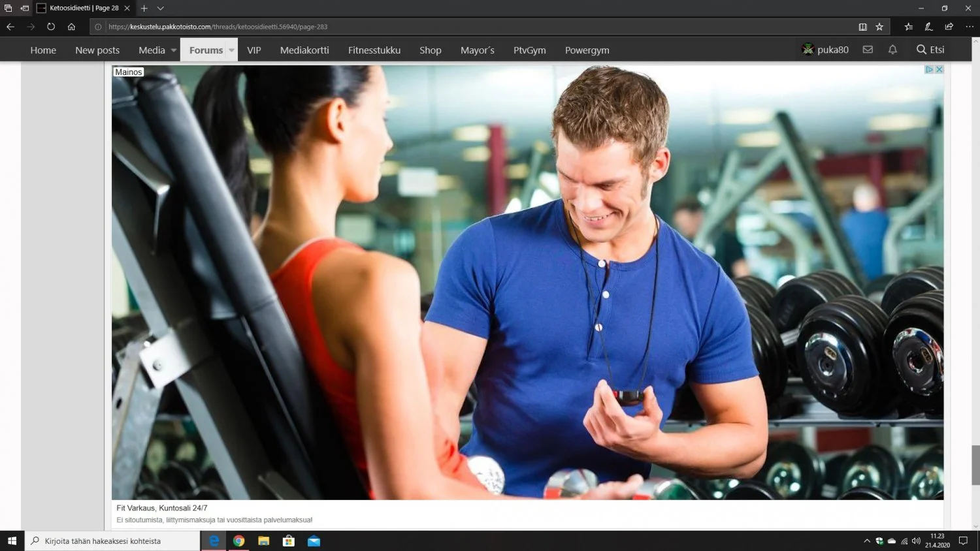
Task: Close the ad with the X icon
Action: click(939, 69)
